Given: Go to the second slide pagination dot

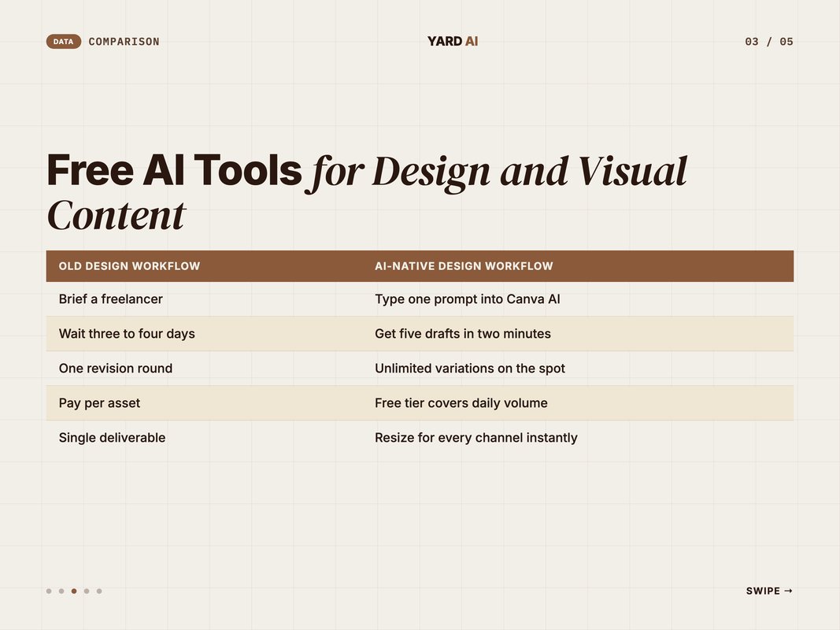Looking at the screenshot, I should point(61,591).
